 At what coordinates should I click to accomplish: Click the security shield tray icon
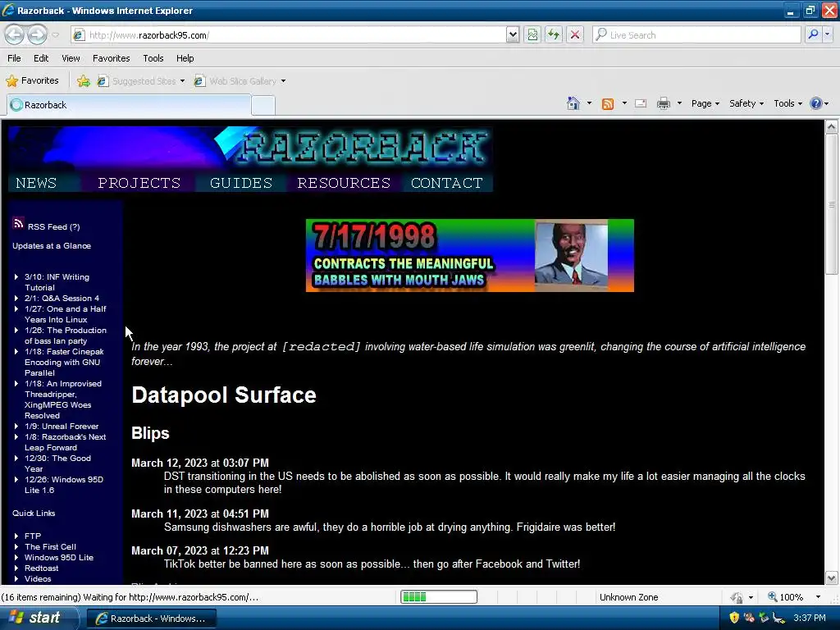734,618
